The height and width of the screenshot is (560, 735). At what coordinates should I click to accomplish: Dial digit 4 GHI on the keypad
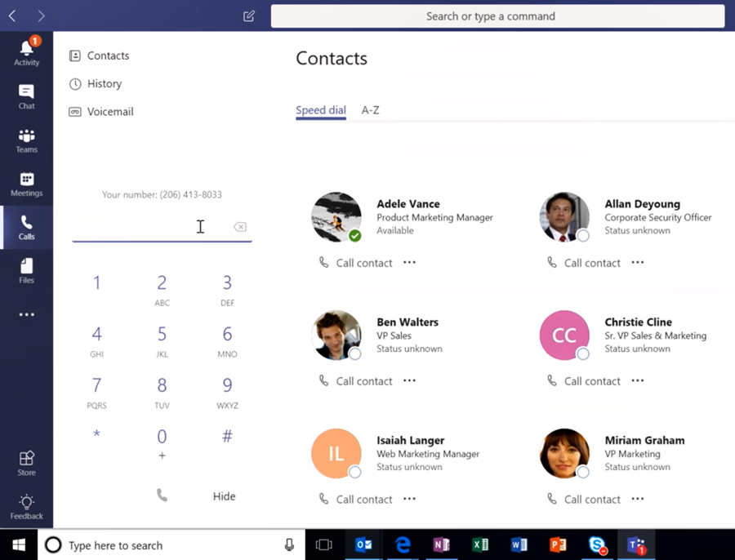pos(96,340)
